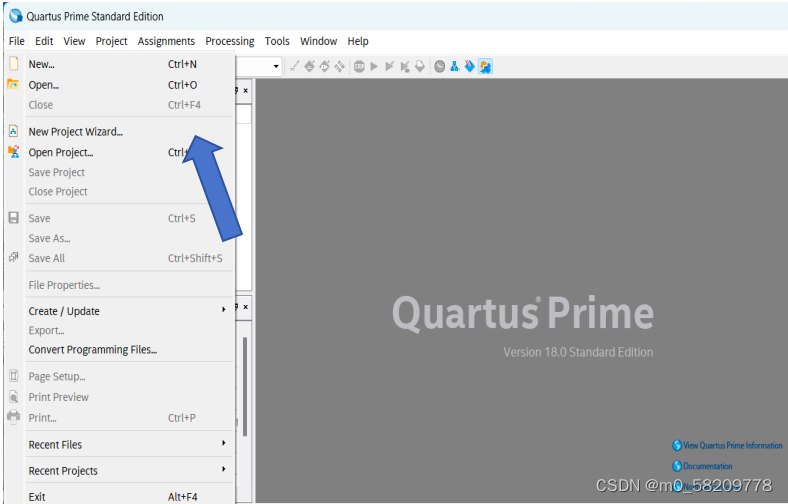Open the View Quartus Prime Information link

(x=727, y=445)
